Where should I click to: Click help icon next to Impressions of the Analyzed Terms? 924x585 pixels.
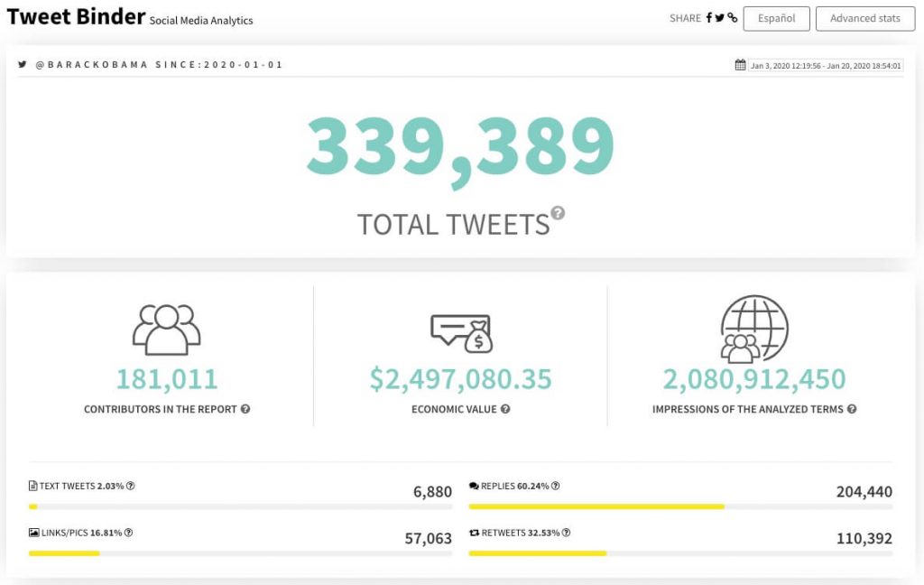click(x=852, y=409)
